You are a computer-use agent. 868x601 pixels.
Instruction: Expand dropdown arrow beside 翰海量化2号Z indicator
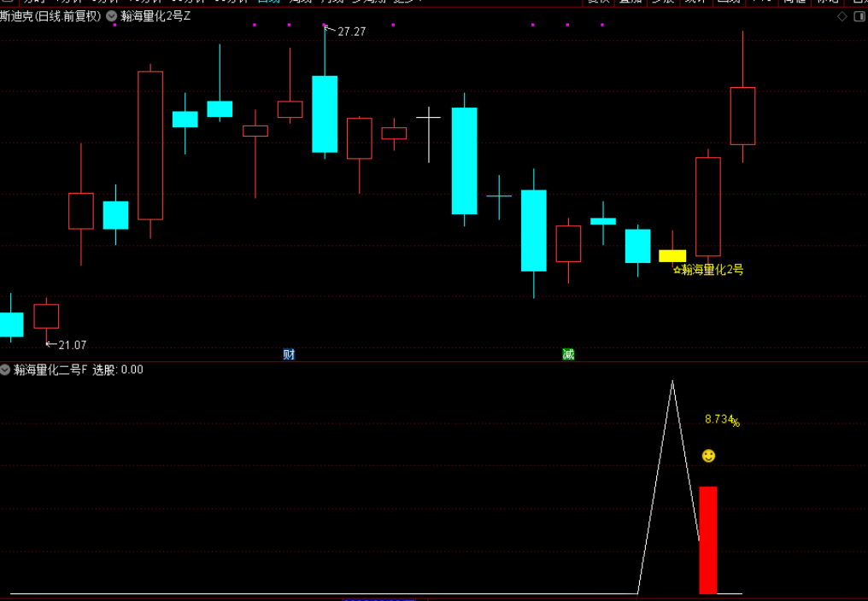pos(111,16)
